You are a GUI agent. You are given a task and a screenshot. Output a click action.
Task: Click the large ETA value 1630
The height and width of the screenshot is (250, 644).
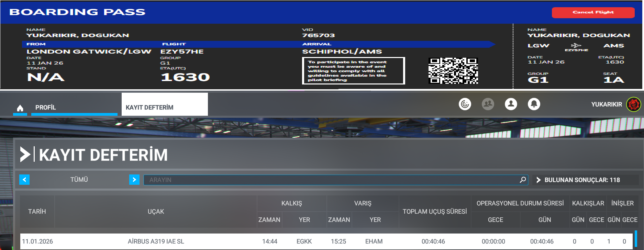pyautogui.click(x=185, y=77)
